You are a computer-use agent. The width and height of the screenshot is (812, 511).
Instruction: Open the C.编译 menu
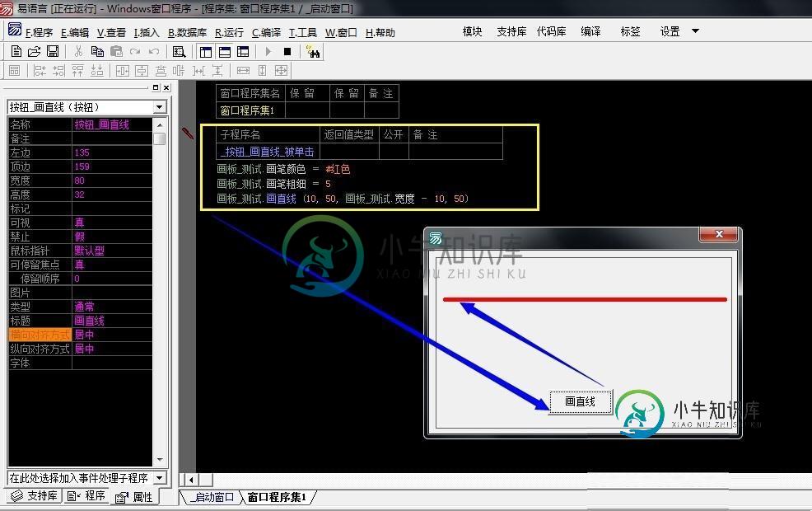click(266, 33)
